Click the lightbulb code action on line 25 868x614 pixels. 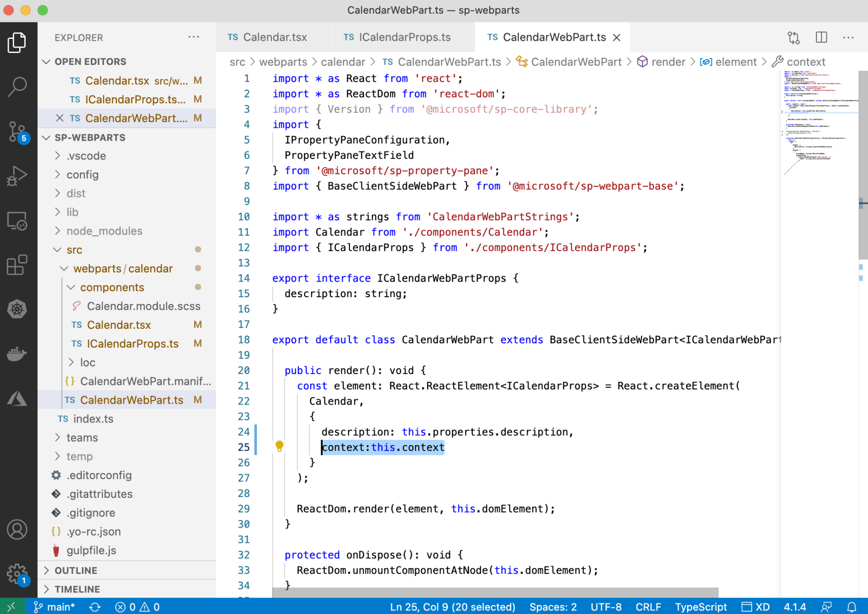(x=280, y=446)
